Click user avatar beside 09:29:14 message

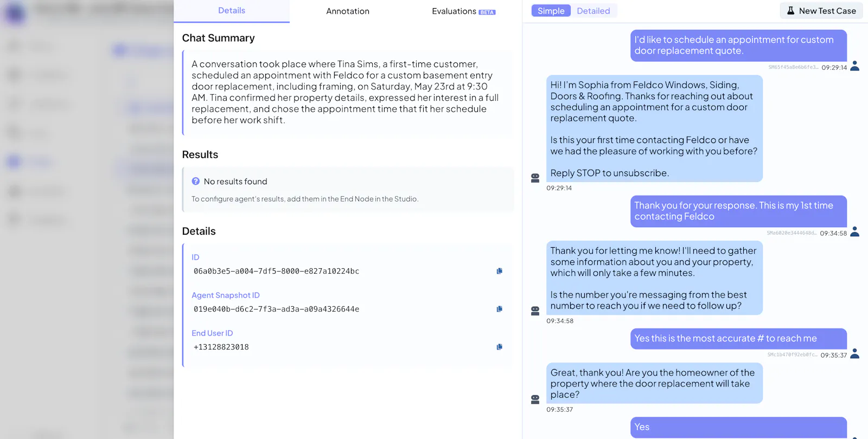click(855, 66)
